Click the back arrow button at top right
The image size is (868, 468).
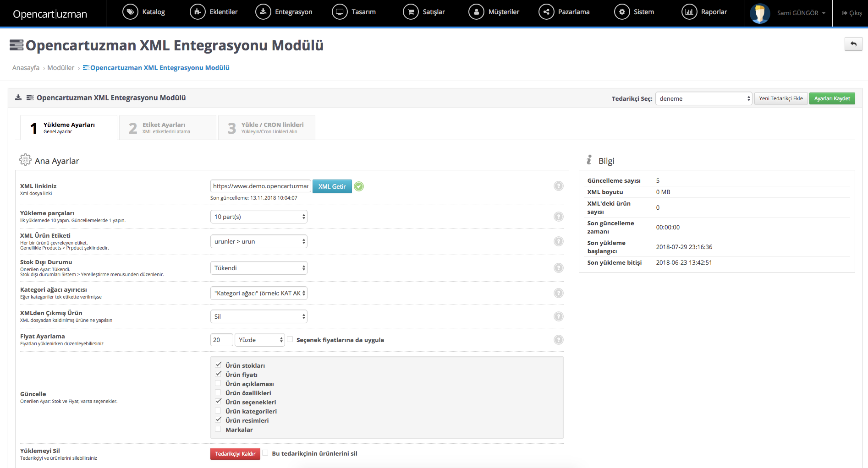pos(853,44)
